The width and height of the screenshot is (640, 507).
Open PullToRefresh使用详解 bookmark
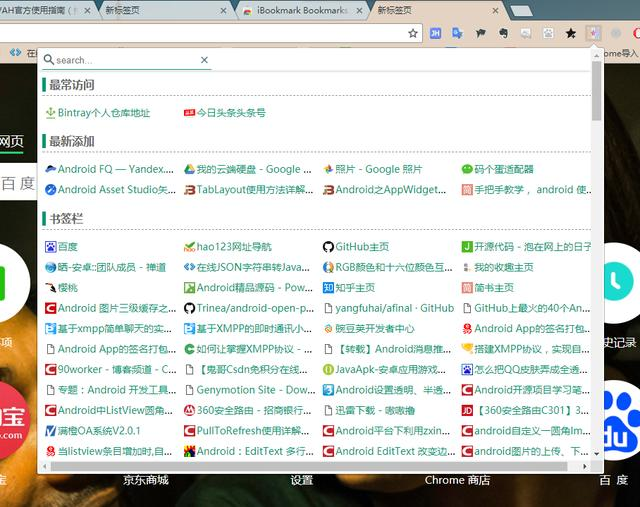point(247,430)
